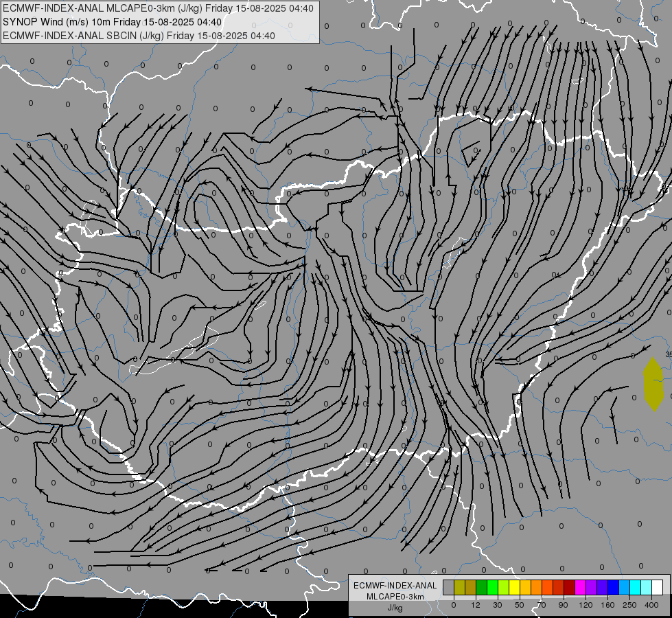Click the J/kg unit label in legend
This screenshot has height=618, width=672.
[395, 608]
